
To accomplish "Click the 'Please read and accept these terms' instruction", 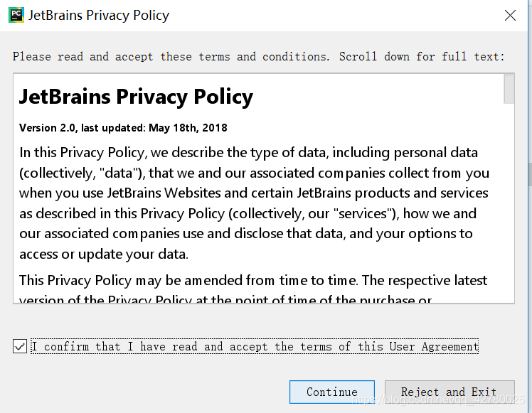I will (171, 56).
